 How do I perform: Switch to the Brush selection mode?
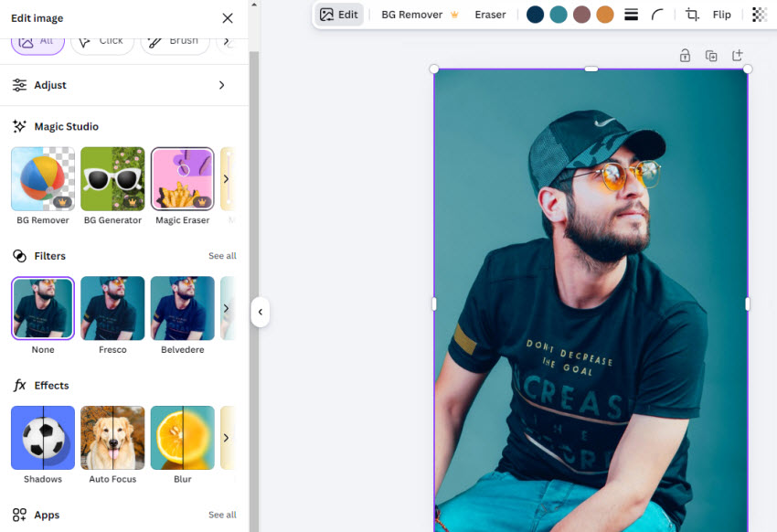(175, 40)
